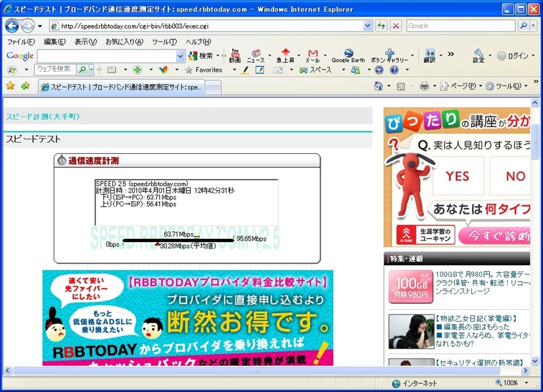Viewport: 543px width, 392px height.
Task: Open the ファイル(F) menu
Action: click(21, 42)
